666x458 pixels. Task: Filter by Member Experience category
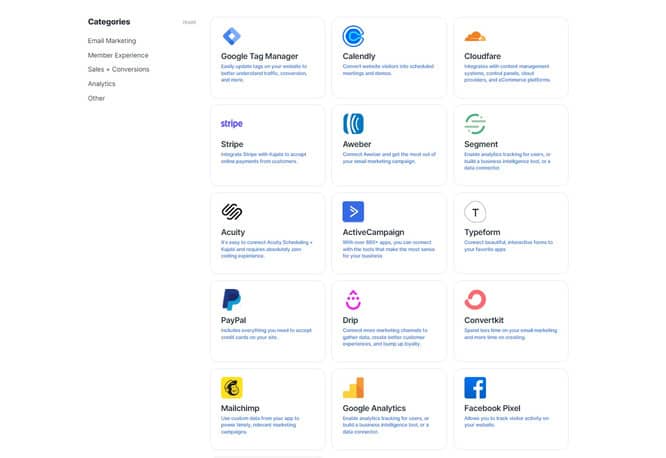pyautogui.click(x=118, y=55)
